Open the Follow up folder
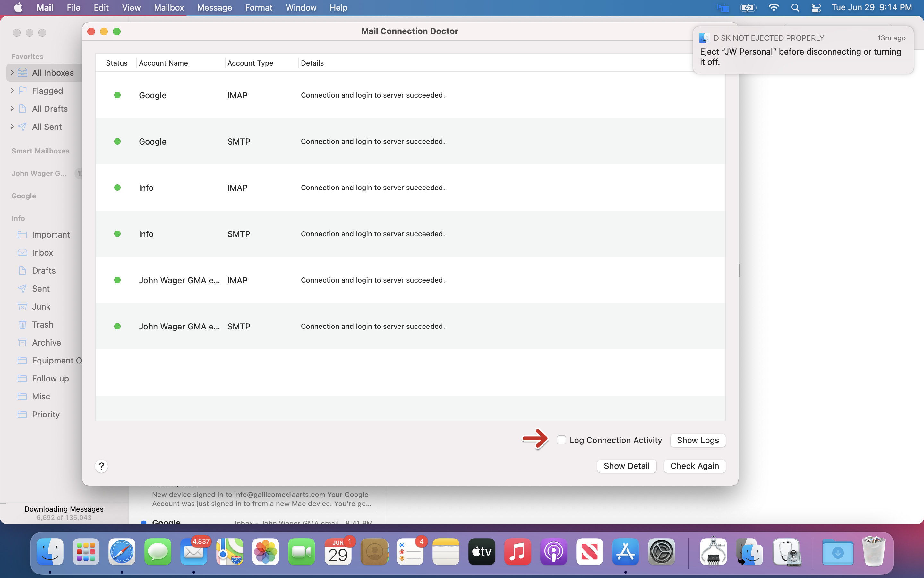Viewport: 924px width, 578px height. click(x=50, y=379)
